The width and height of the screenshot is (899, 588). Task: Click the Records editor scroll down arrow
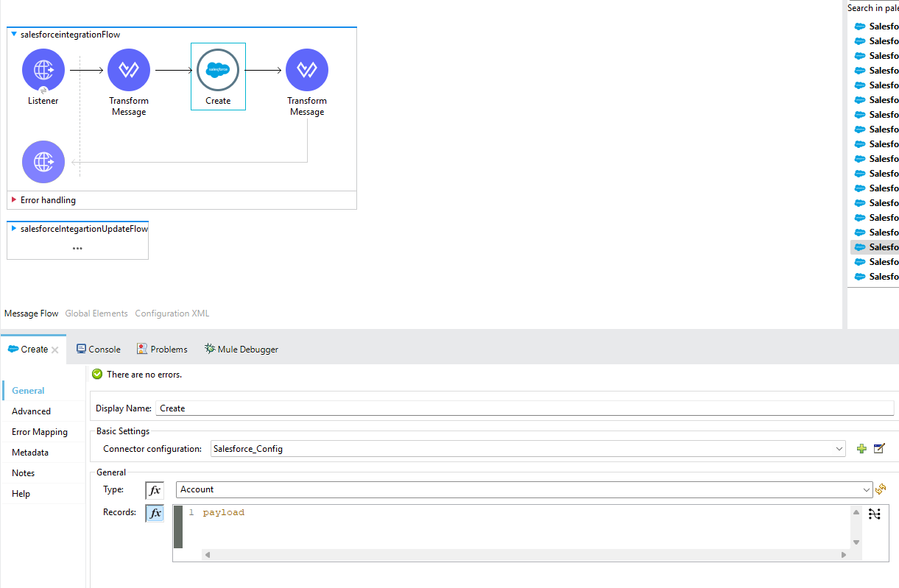click(856, 542)
